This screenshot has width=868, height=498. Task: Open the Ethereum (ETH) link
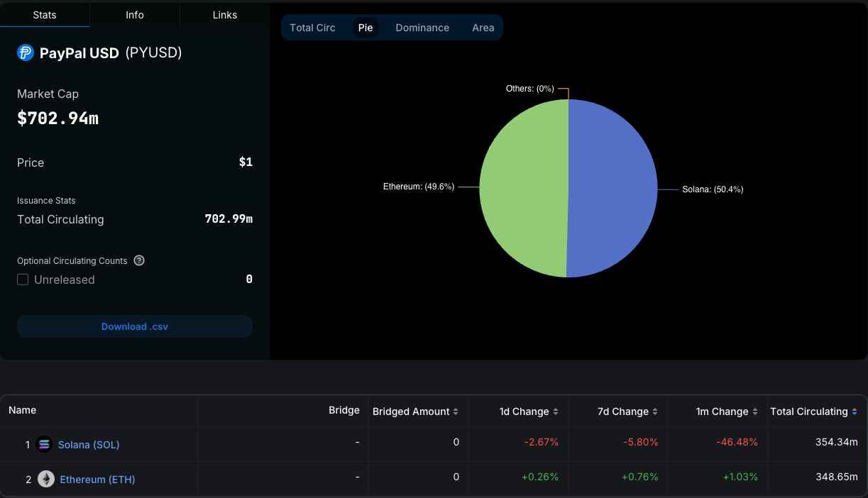[x=97, y=480]
